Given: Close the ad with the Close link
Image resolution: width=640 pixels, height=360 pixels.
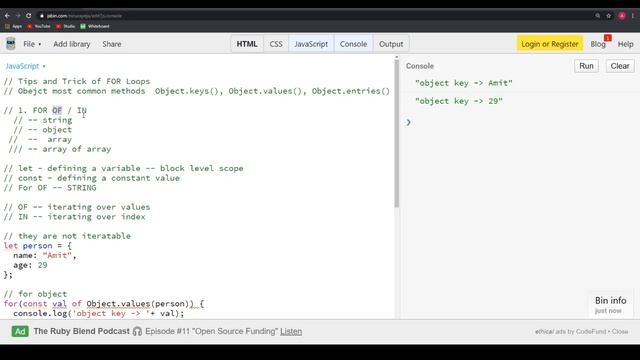Looking at the screenshot, I should tap(620, 331).
